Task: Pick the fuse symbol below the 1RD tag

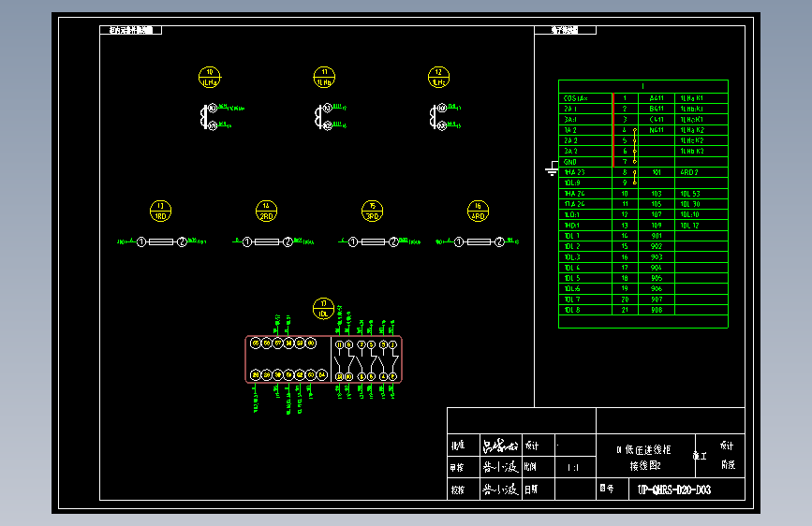Action: (x=161, y=241)
